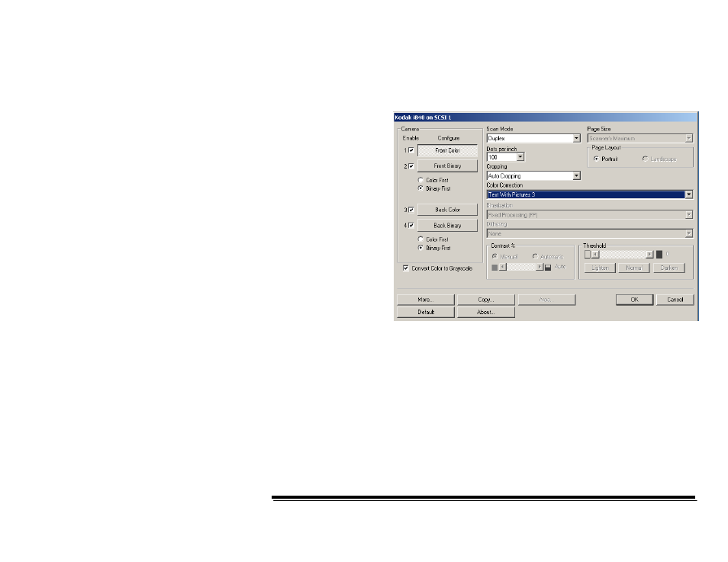
Task: Click the low-contrast icon left of the Contrast slider
Action: point(494,268)
